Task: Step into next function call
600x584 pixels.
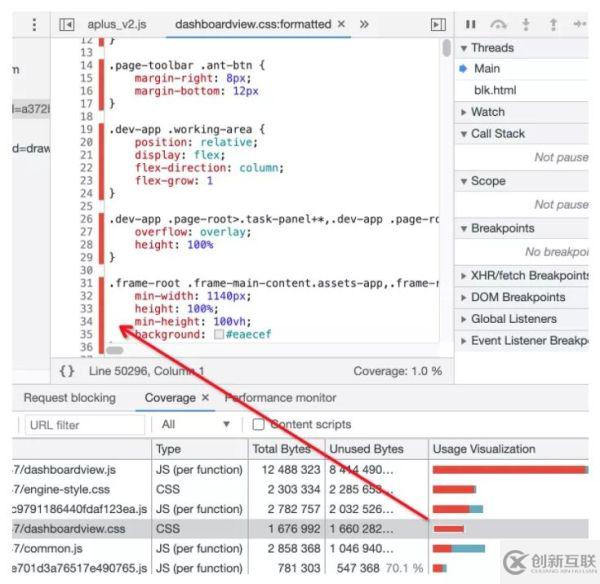Action: coord(526,24)
